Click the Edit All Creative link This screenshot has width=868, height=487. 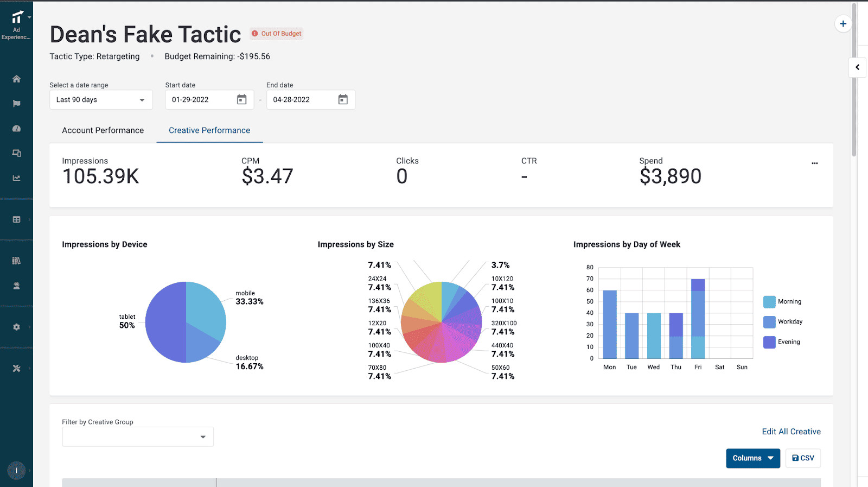point(791,432)
